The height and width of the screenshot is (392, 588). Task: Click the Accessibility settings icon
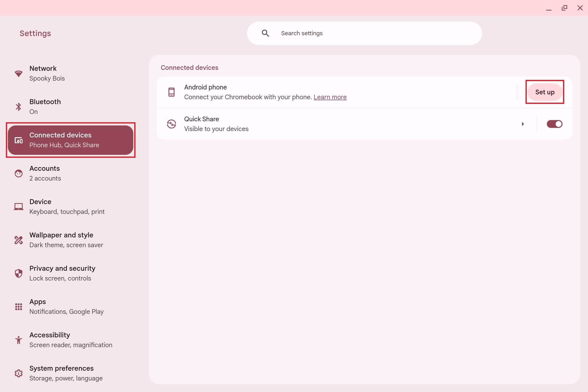coord(18,340)
